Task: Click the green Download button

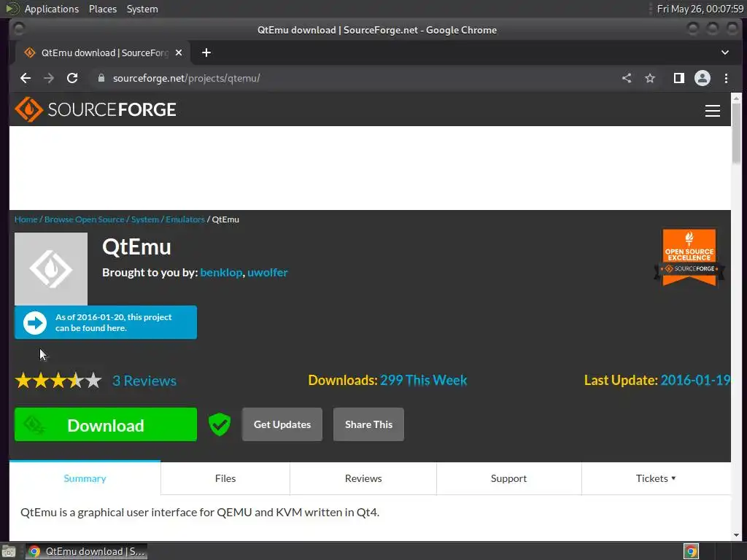Action: coord(105,424)
